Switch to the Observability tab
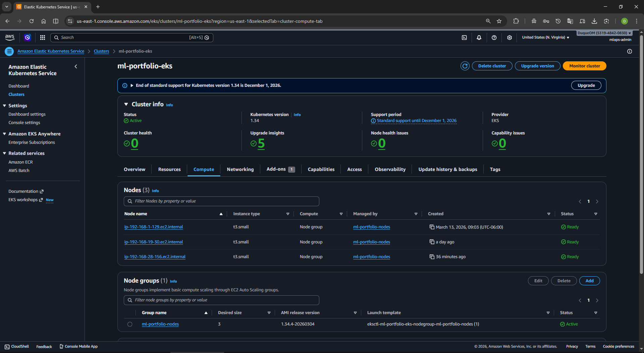This screenshot has height=353, width=644. coord(390,169)
